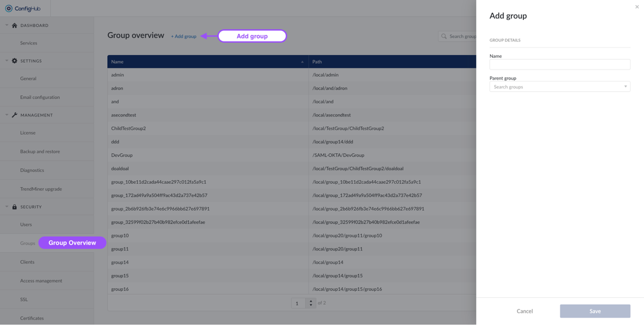
Task: Collapse the Dashboard section
Action: tap(7, 26)
